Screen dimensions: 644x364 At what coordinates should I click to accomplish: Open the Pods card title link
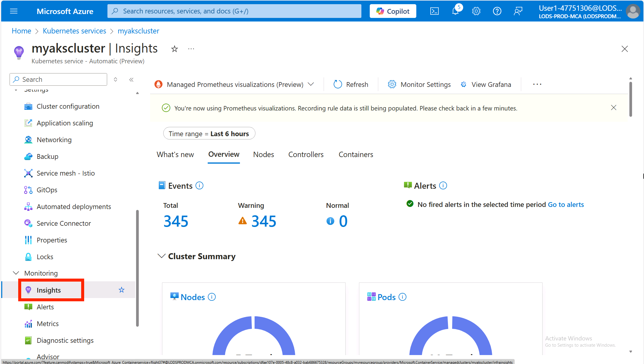pos(386,297)
